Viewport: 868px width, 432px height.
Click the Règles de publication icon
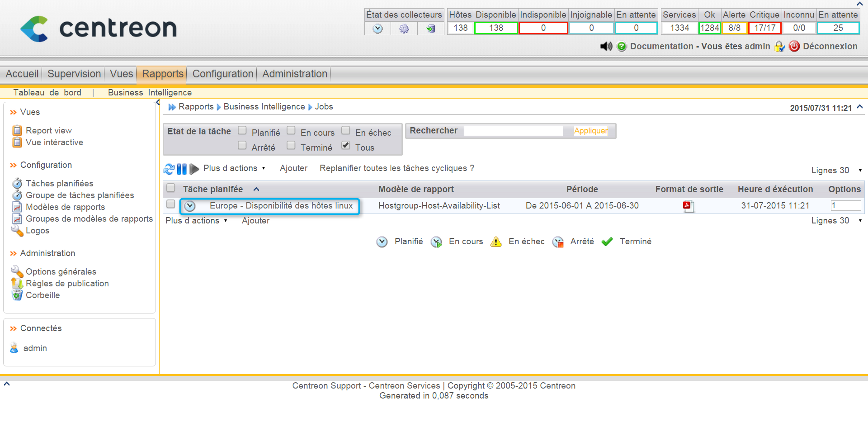(17, 283)
